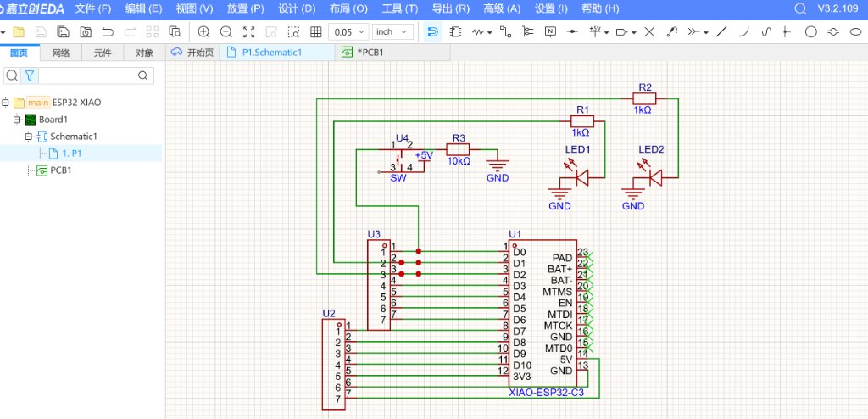Open the 设计 (D) menu

[x=297, y=8]
